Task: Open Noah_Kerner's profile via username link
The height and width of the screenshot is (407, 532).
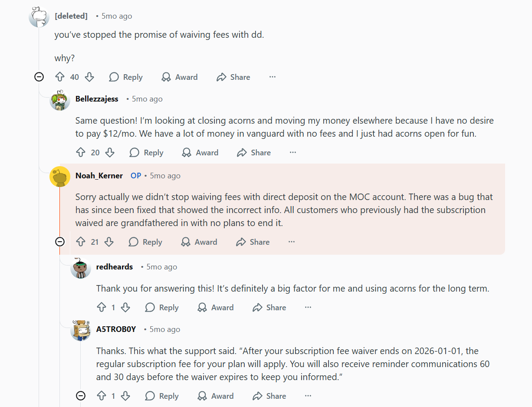Action: (99, 176)
